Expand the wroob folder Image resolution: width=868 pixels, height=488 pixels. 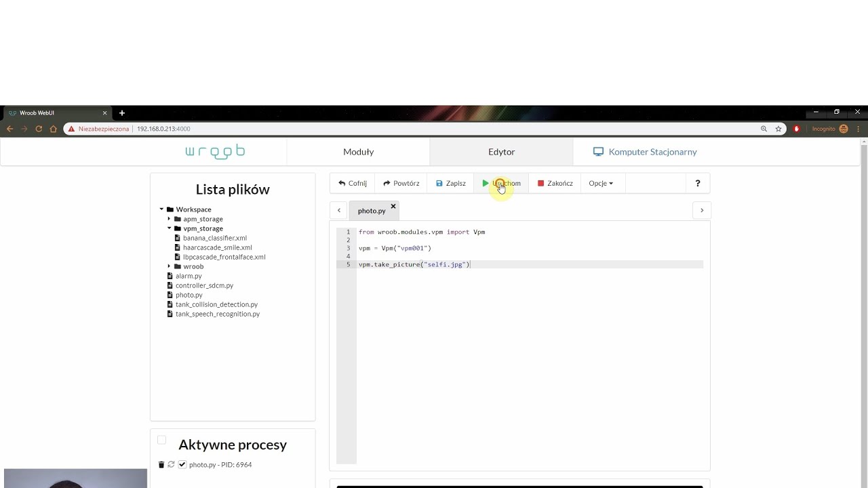point(169,266)
